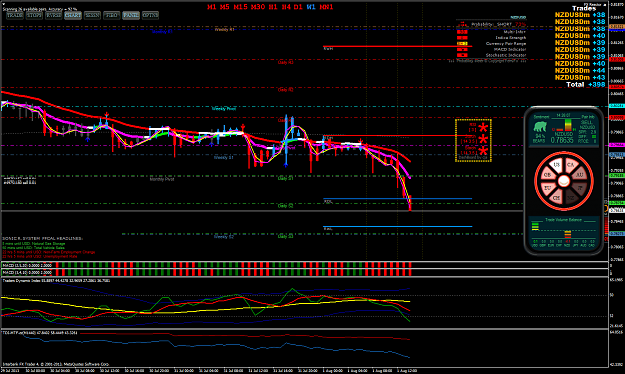Click the red Multi indicator box in the probability meter

pyautogui.click(x=462, y=32)
